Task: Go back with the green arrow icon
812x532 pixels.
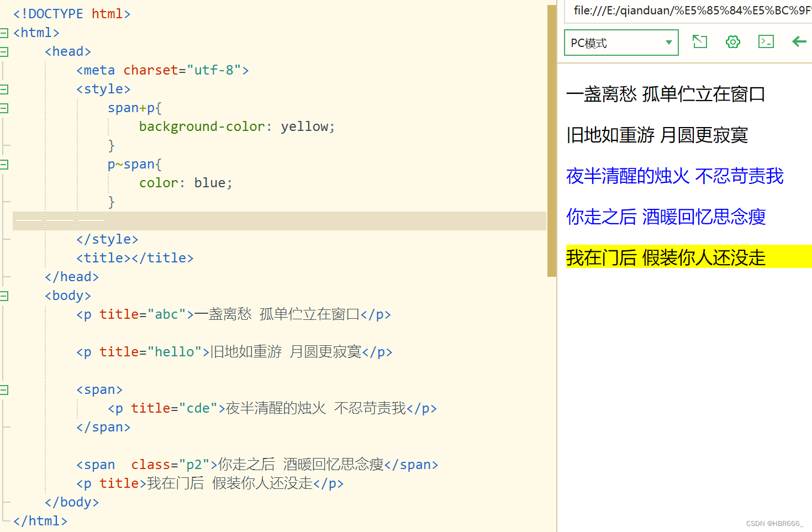Action: tap(799, 41)
